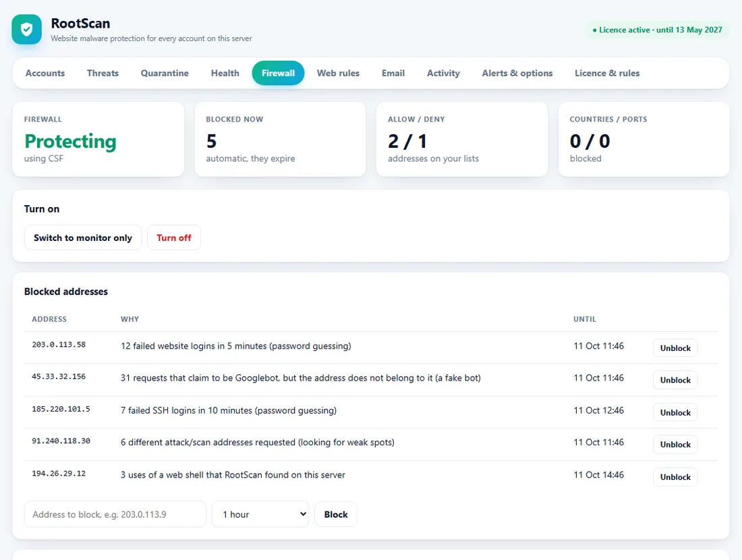The image size is (742, 560).
Task: Select the IP address 91.240.118.30
Action: [61, 441]
